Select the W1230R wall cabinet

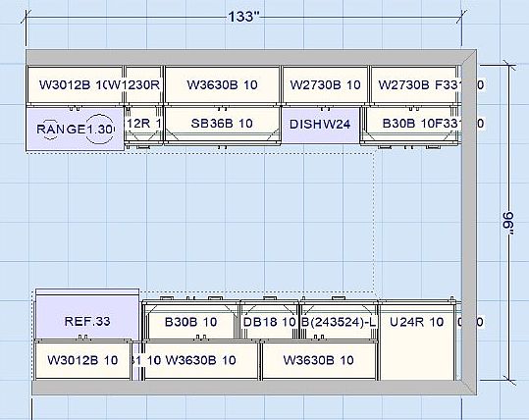tap(144, 84)
